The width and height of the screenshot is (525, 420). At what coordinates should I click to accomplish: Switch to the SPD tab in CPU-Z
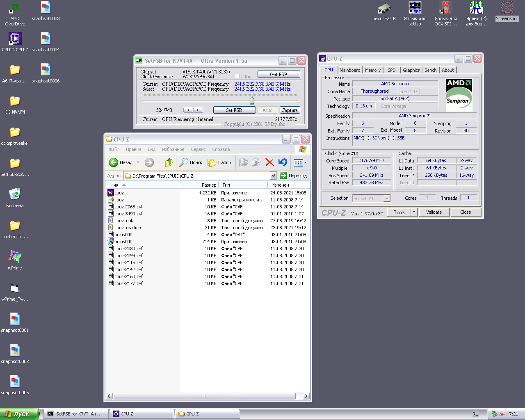click(392, 70)
